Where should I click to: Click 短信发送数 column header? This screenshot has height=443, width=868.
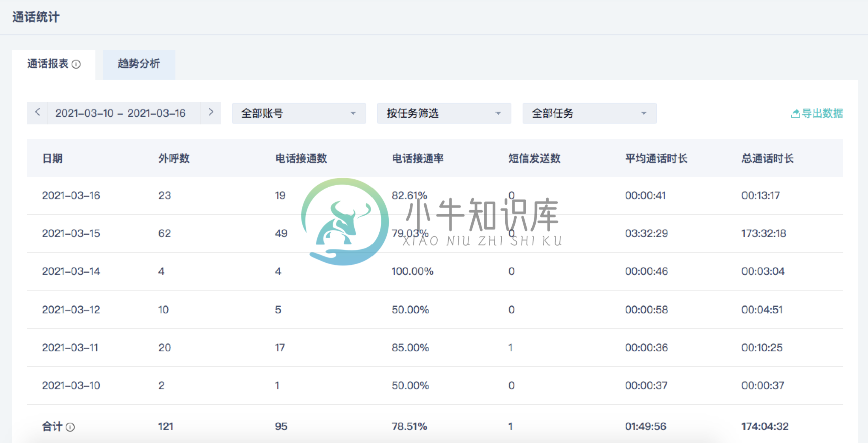click(534, 159)
